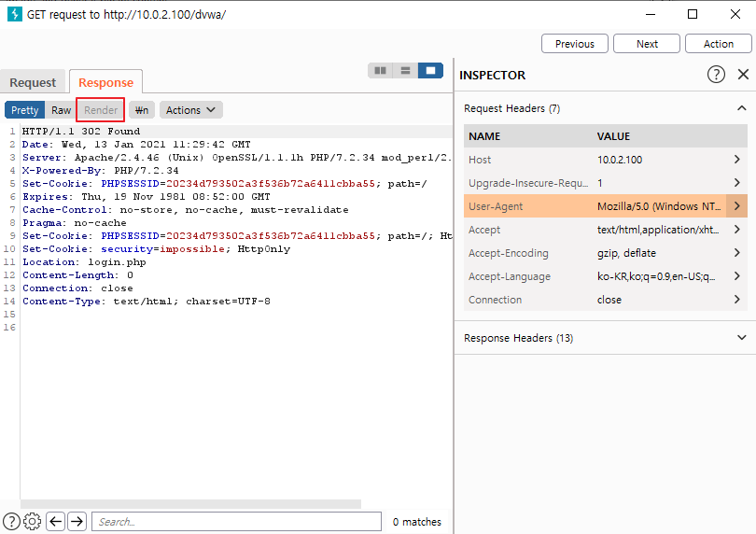
Task: Click the Pragma: no-cache line
Action: point(75,223)
